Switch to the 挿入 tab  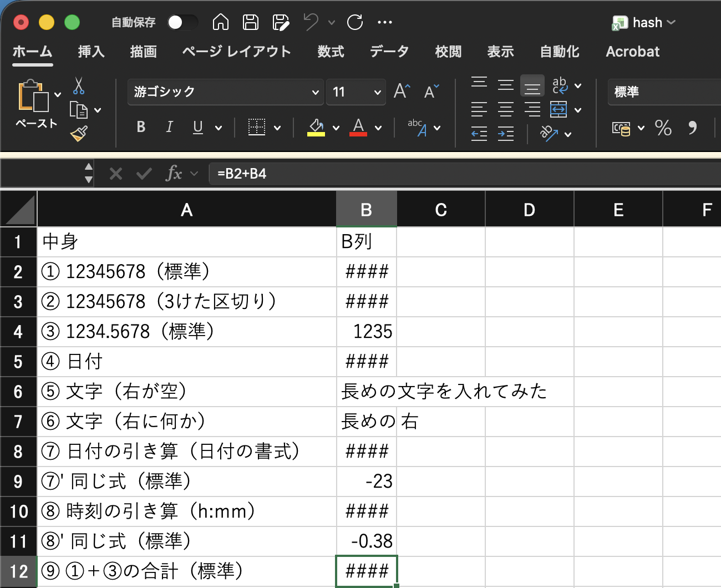pyautogui.click(x=92, y=52)
